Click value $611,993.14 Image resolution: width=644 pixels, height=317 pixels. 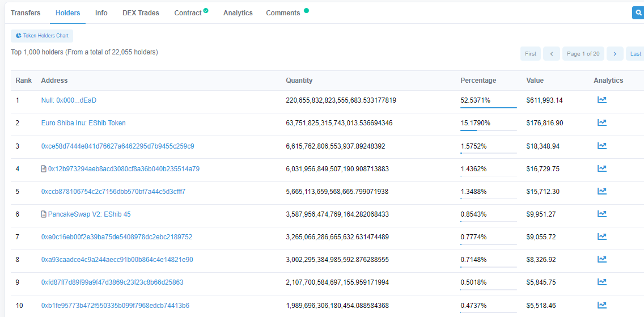tap(545, 100)
